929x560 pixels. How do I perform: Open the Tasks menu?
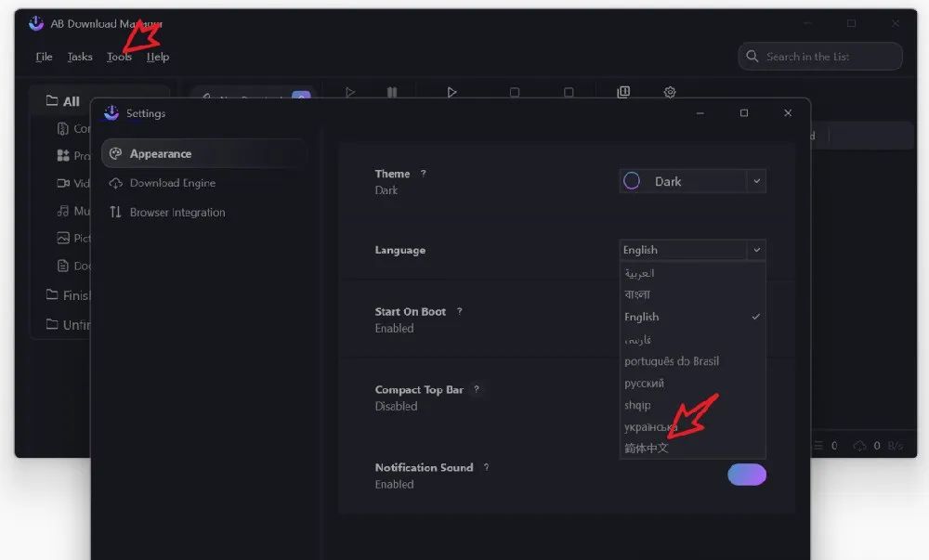click(80, 57)
